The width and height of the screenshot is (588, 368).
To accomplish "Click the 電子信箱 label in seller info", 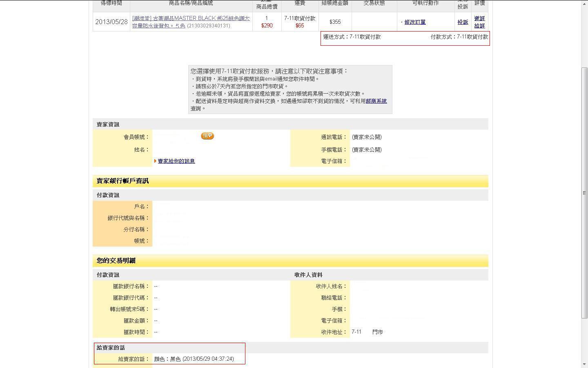I will click(x=334, y=161).
